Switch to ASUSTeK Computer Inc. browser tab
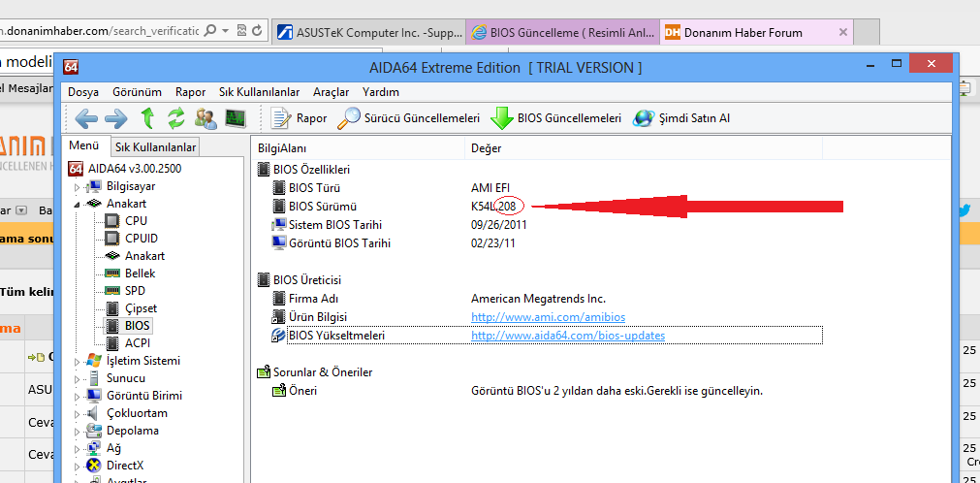 click(x=368, y=32)
